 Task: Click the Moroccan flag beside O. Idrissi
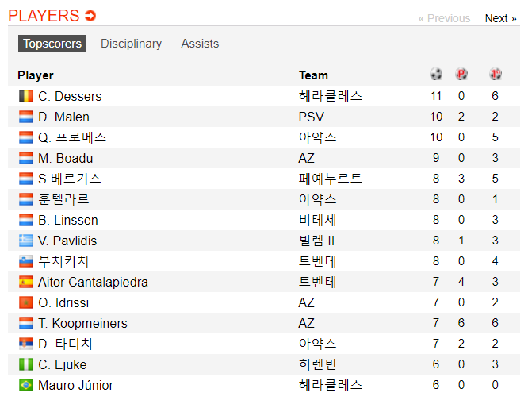tap(26, 302)
